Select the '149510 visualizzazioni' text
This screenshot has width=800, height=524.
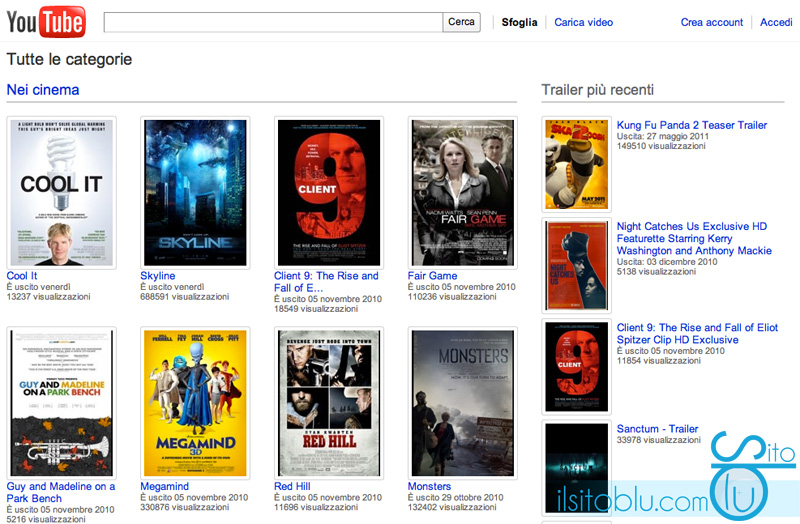tap(661, 146)
